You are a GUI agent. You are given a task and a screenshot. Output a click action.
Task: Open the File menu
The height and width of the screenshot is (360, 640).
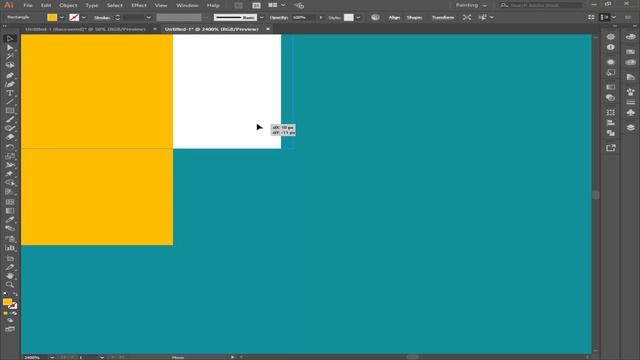(28, 5)
